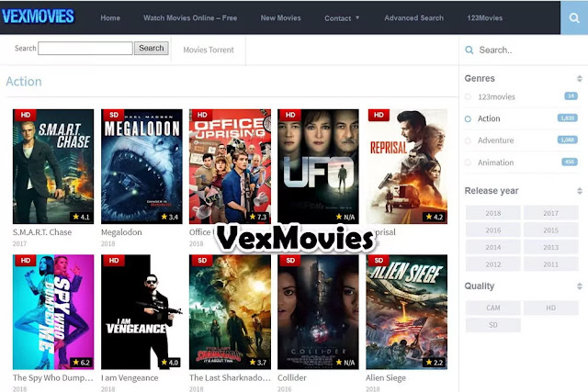Click SD badge on Collider poster

(290, 260)
